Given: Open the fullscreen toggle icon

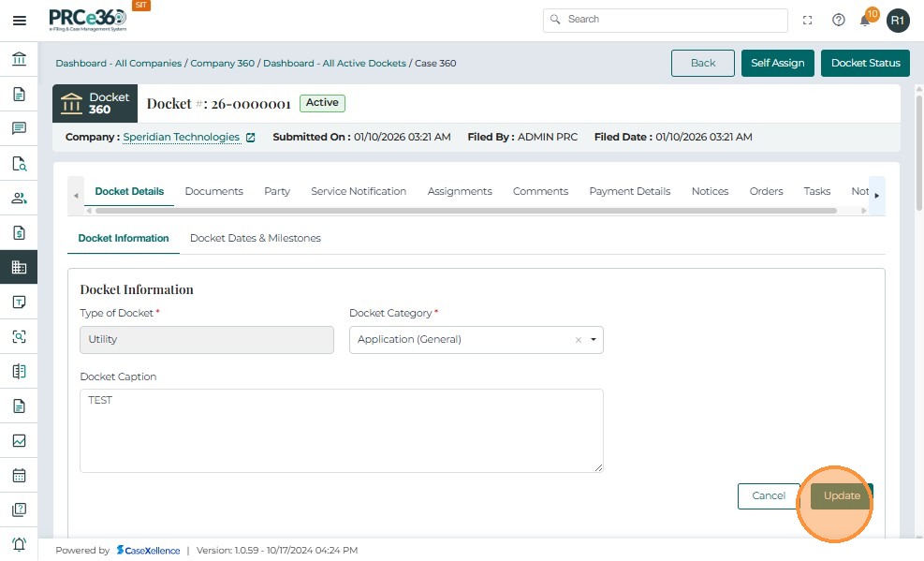Looking at the screenshot, I should [x=808, y=20].
